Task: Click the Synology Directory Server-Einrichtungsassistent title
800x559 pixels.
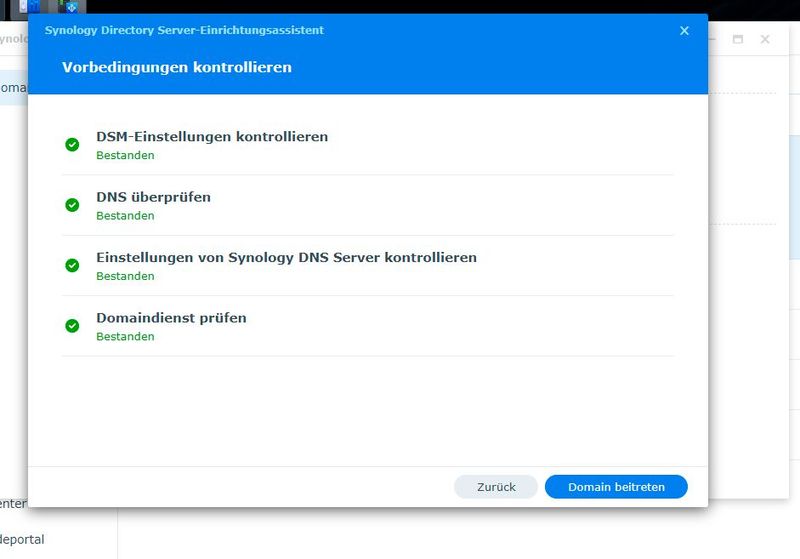Action: pos(184,30)
